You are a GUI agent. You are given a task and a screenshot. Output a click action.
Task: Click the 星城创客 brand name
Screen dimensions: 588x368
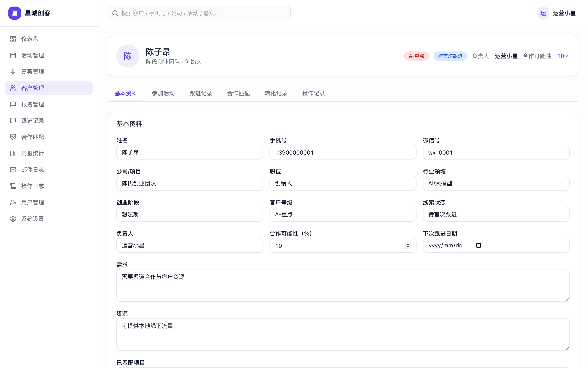(x=38, y=13)
